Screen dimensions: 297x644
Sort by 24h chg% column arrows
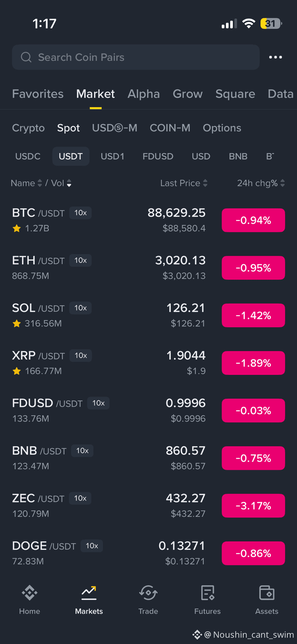tap(283, 183)
